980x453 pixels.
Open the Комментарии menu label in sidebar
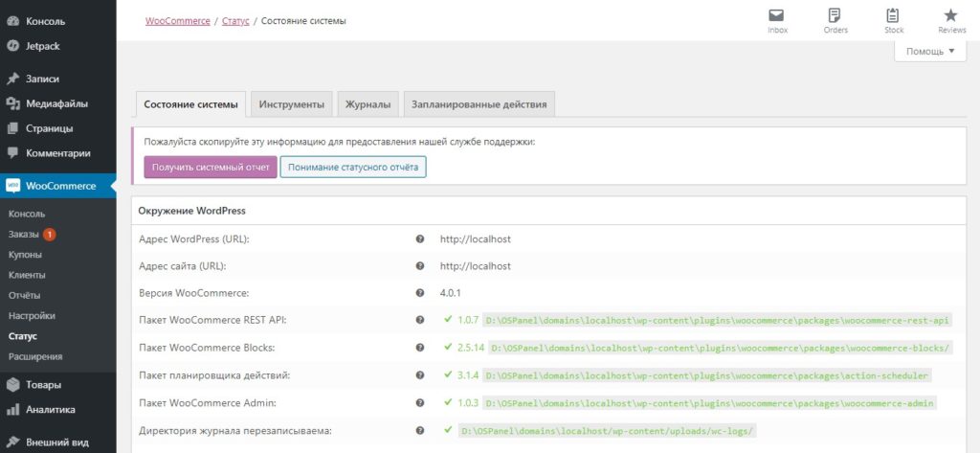[58, 152]
